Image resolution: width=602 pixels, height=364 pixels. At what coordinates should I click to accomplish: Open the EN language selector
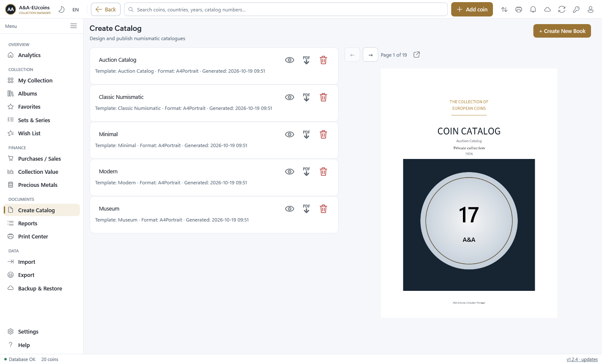click(x=76, y=10)
